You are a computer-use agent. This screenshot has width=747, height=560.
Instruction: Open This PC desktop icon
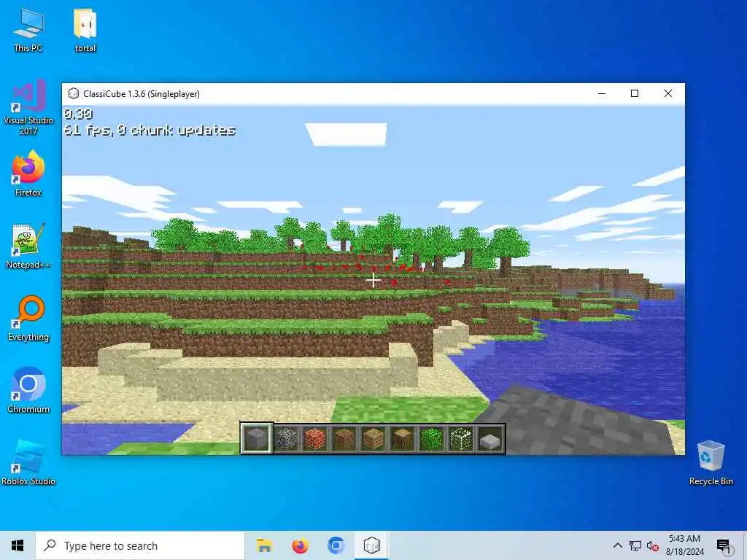[28, 29]
